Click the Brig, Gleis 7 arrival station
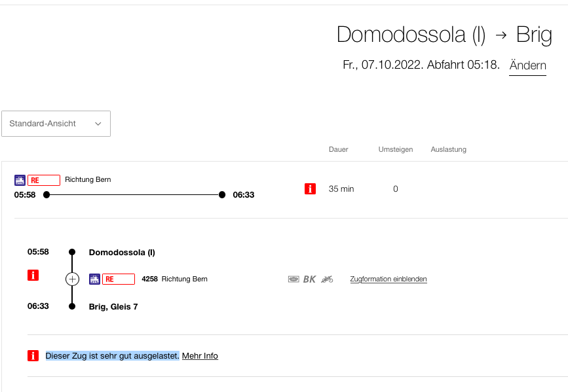 [x=113, y=306]
